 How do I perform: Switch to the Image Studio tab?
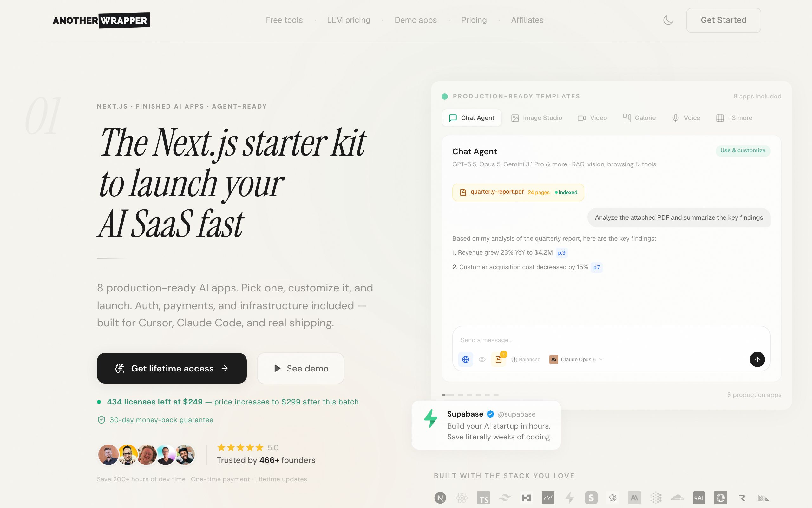536,118
